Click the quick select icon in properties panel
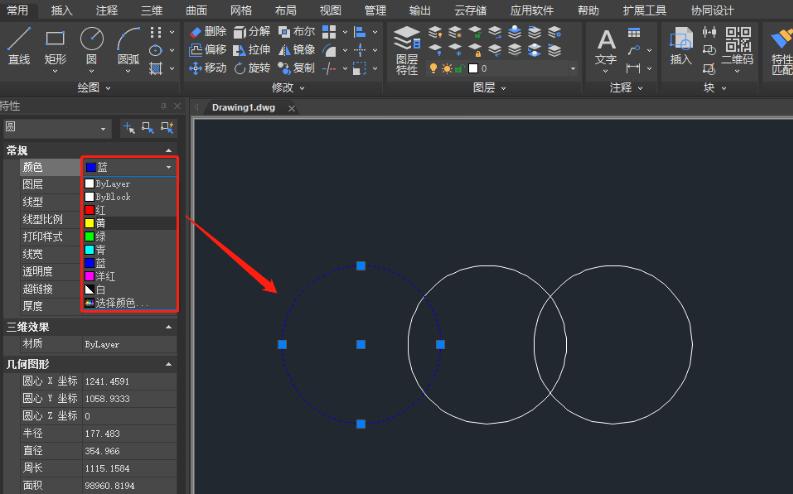 [166, 128]
